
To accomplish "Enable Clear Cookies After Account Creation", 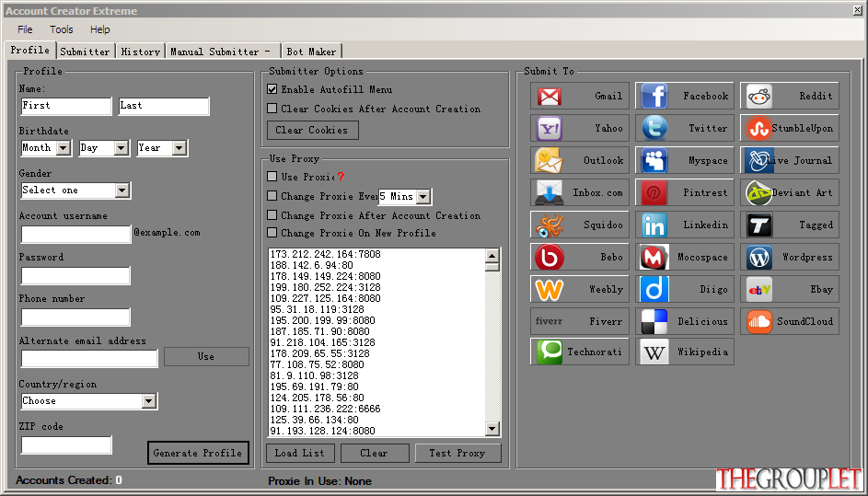I will 272,109.
